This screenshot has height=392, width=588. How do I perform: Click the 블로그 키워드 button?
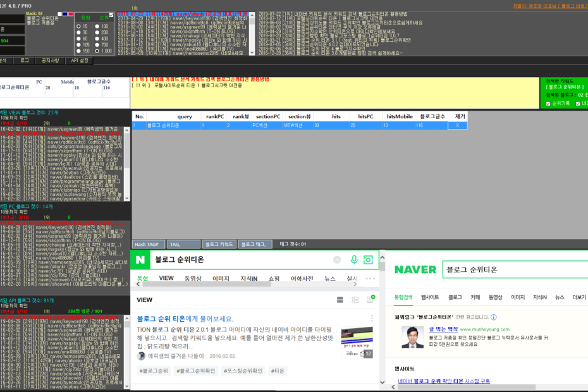click(219, 244)
